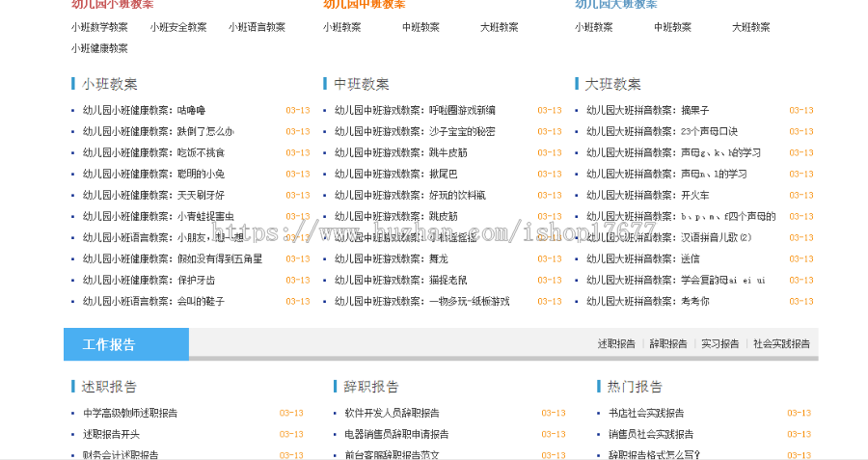This screenshot has width=868, height=460.
Task: Open 书店社会实践报告 article
Action: tap(646, 413)
